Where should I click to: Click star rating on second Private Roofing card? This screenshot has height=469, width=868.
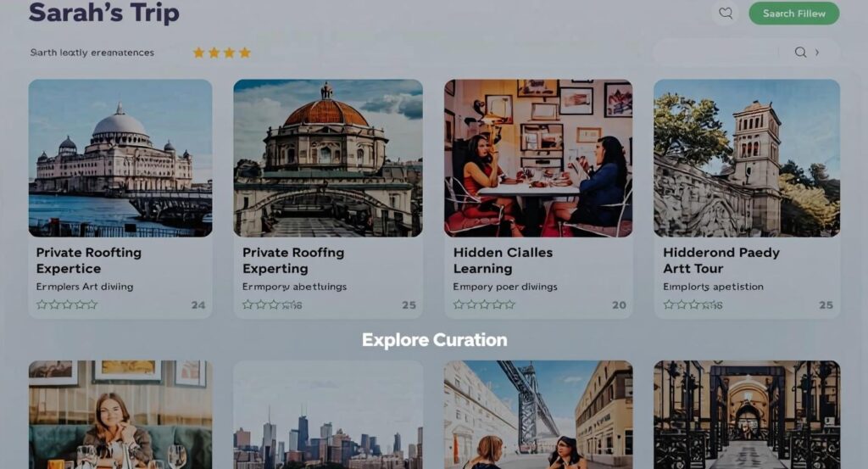tap(272, 304)
